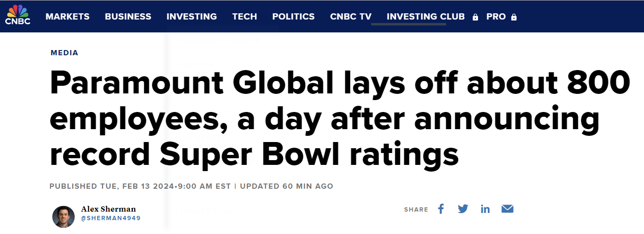
Task: Share the article by email envelope icon
Action: [507, 209]
